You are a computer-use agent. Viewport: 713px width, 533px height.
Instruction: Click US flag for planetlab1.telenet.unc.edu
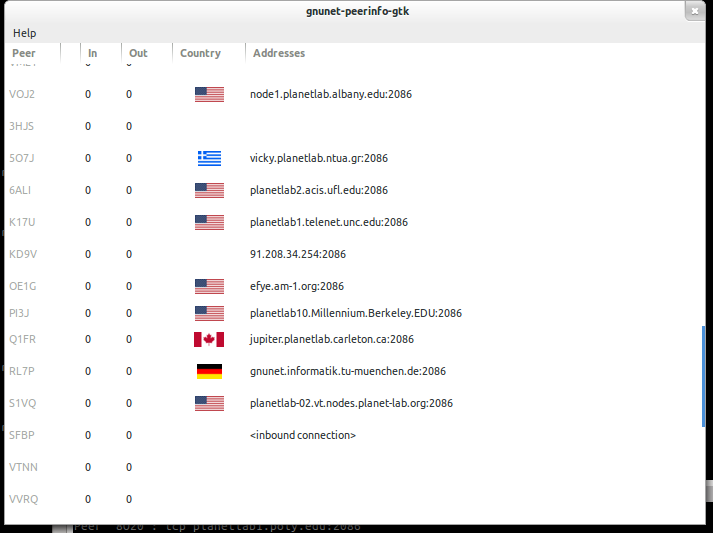(x=209, y=222)
